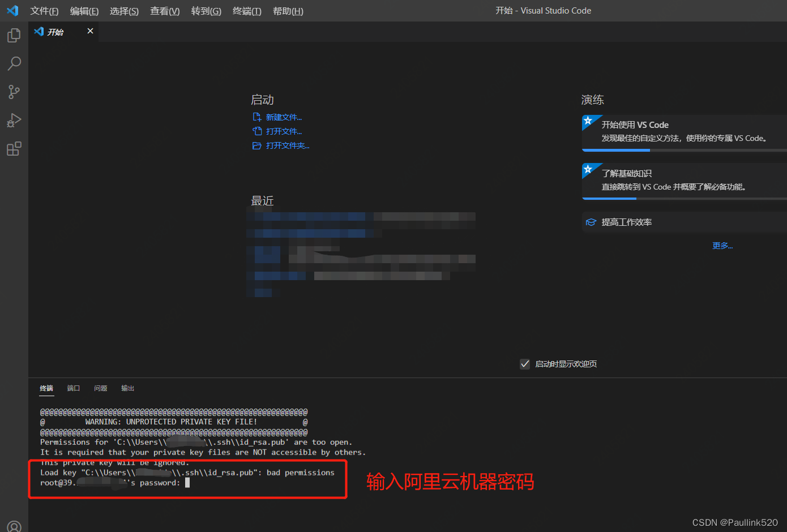Open the 提高工作效率 walkthrough
The height and width of the screenshot is (532, 787).
coord(685,222)
